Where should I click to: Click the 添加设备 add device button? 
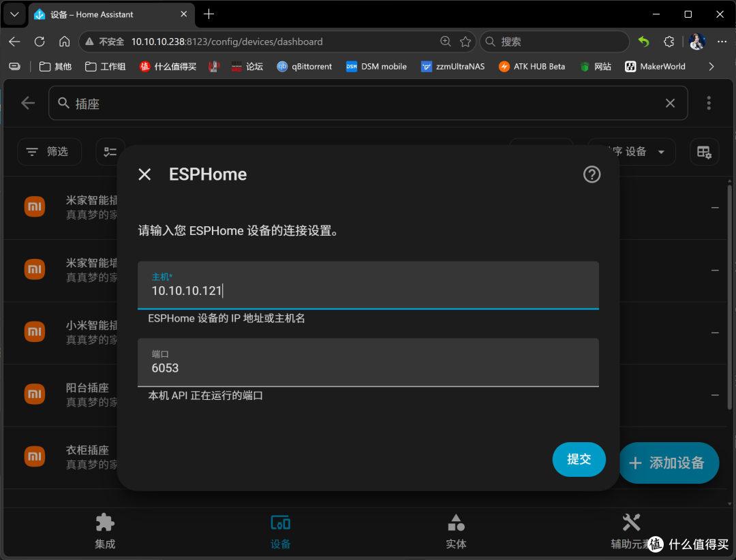click(x=669, y=463)
